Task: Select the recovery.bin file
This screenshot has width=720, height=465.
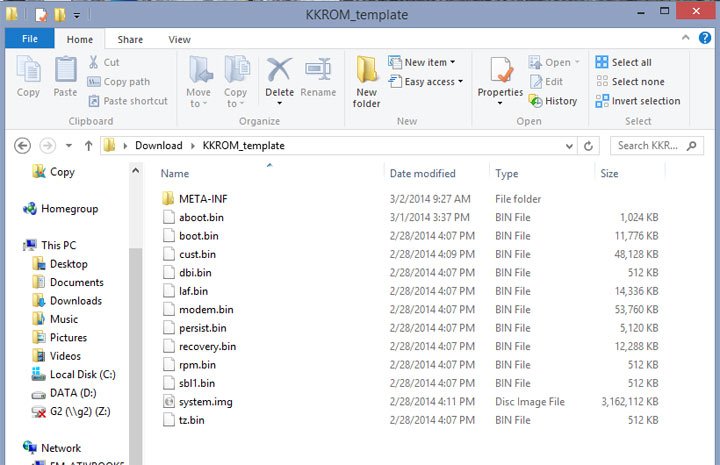Action: (x=207, y=347)
